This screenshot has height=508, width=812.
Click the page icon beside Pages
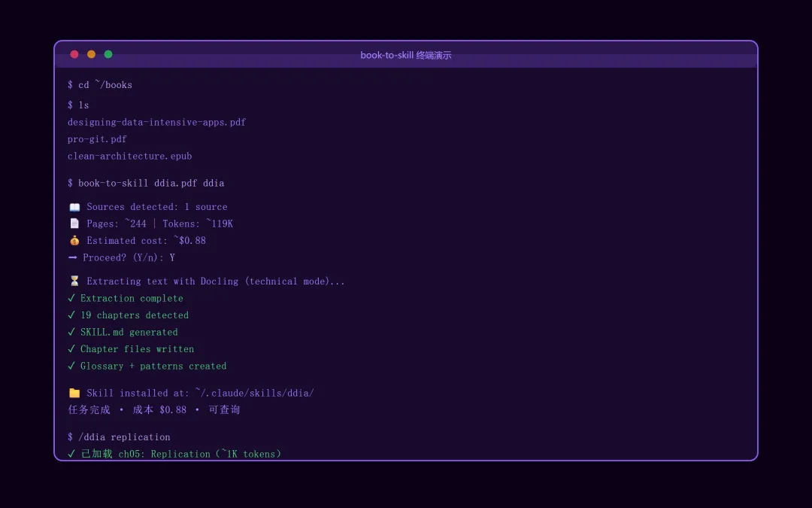(74, 224)
